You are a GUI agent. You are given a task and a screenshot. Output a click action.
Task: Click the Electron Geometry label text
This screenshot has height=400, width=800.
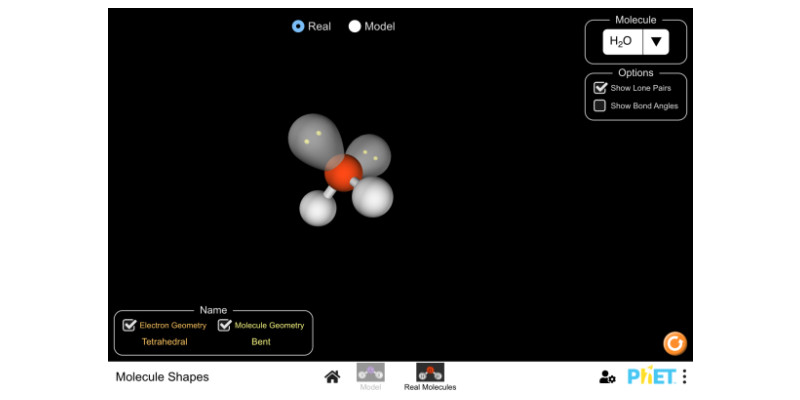point(173,325)
